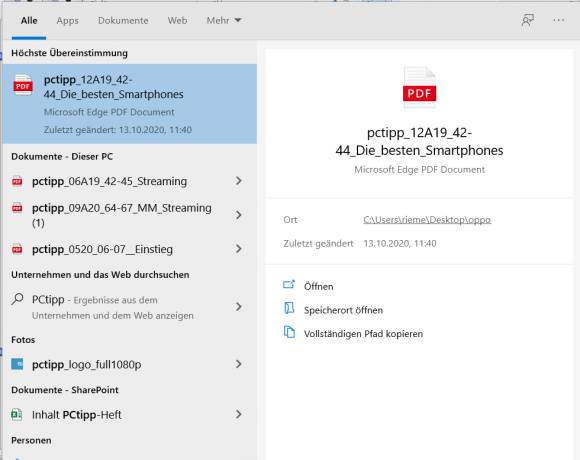Click Öffnen action
The width and height of the screenshot is (580, 460).
318,286
